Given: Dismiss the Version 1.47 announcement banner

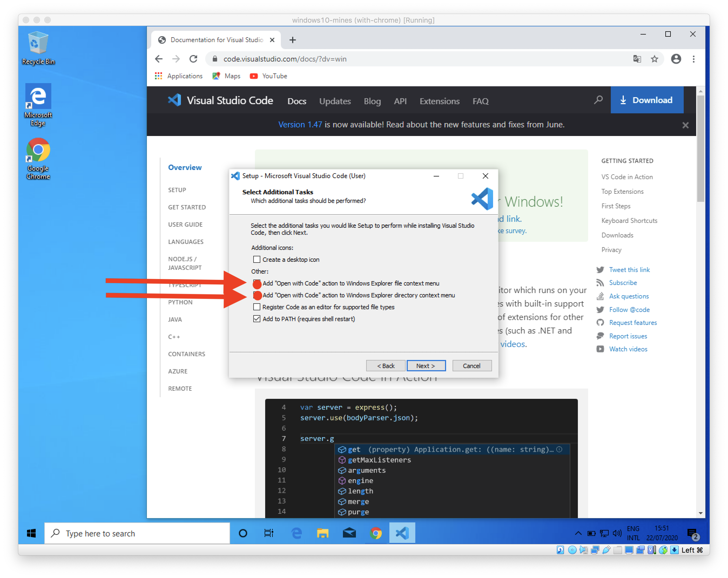Looking at the screenshot, I should 685,125.
